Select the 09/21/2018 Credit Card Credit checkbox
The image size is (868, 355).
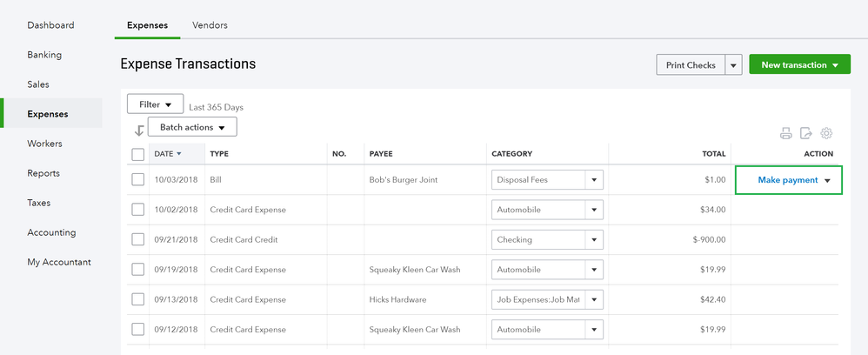(138, 239)
